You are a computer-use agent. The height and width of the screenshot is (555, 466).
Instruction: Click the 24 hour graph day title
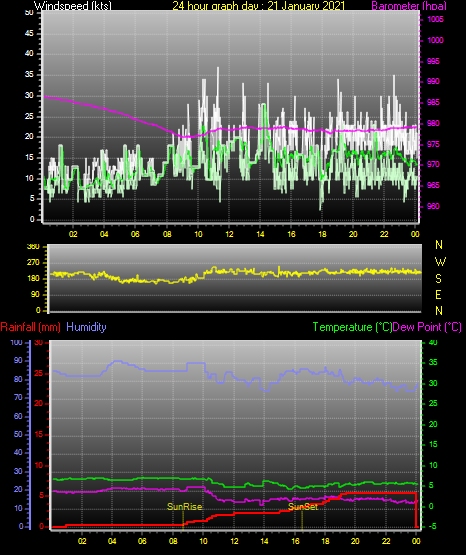click(258, 5)
